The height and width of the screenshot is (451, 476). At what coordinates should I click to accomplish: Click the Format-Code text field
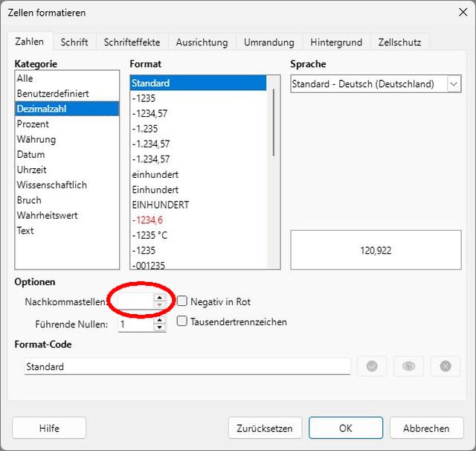pos(187,367)
